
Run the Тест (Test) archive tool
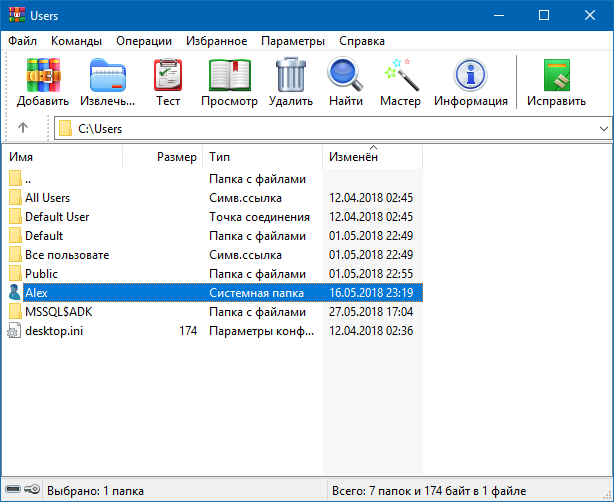[168, 82]
